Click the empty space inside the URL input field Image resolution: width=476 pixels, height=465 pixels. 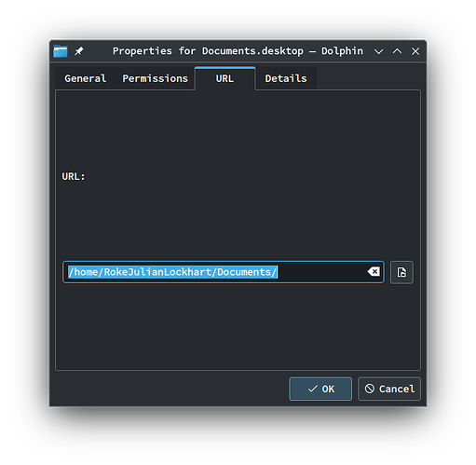click(x=321, y=272)
